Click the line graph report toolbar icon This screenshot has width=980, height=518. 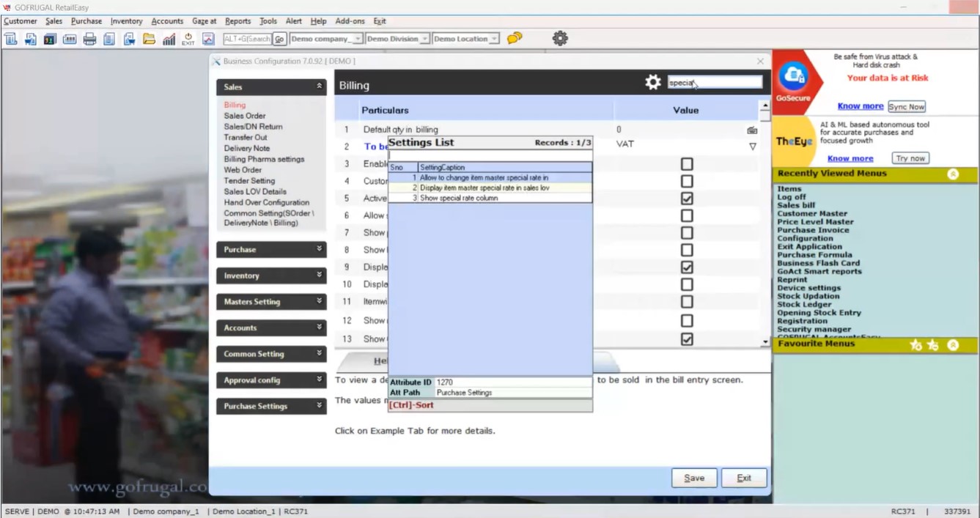click(x=208, y=39)
